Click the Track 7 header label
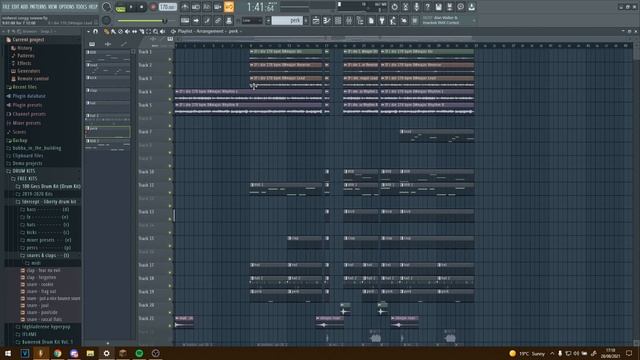 [x=145, y=132]
